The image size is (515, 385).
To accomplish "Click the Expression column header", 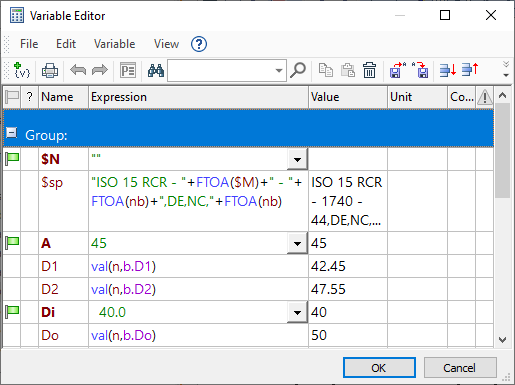I will 198,97.
